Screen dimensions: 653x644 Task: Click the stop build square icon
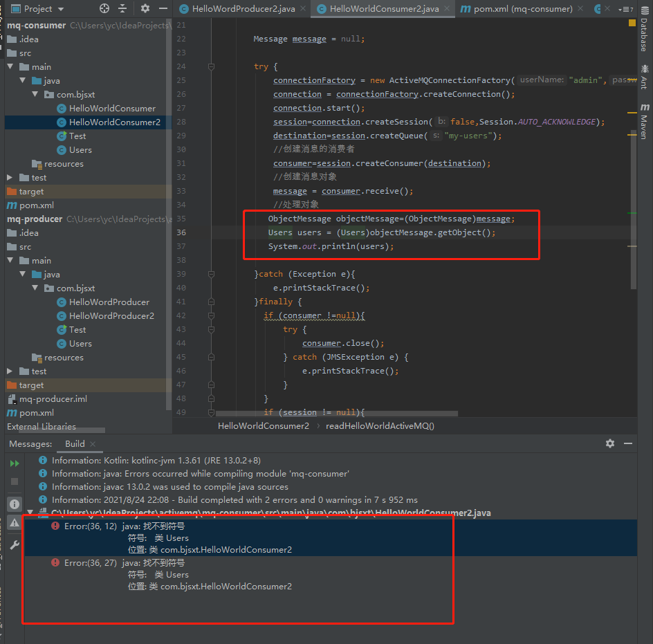coord(15,481)
